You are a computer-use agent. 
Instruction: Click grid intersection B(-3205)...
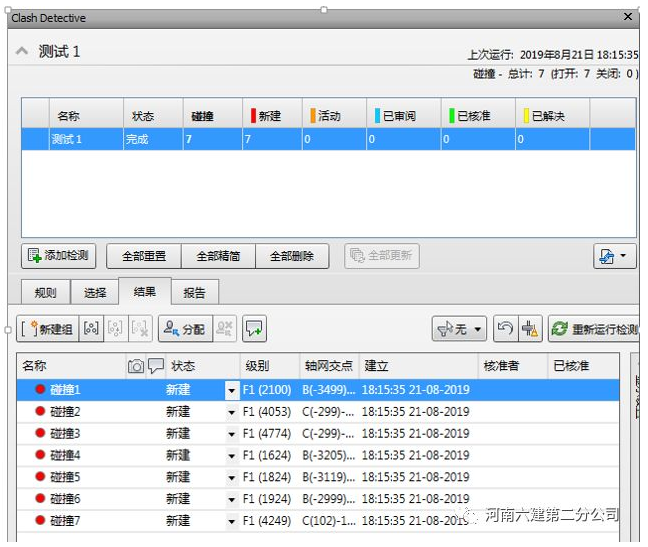click(x=329, y=455)
